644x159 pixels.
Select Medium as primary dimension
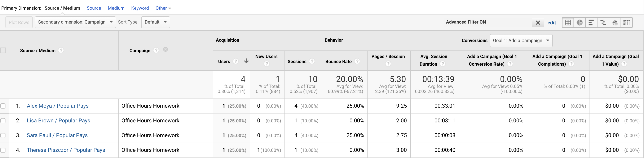116,8
